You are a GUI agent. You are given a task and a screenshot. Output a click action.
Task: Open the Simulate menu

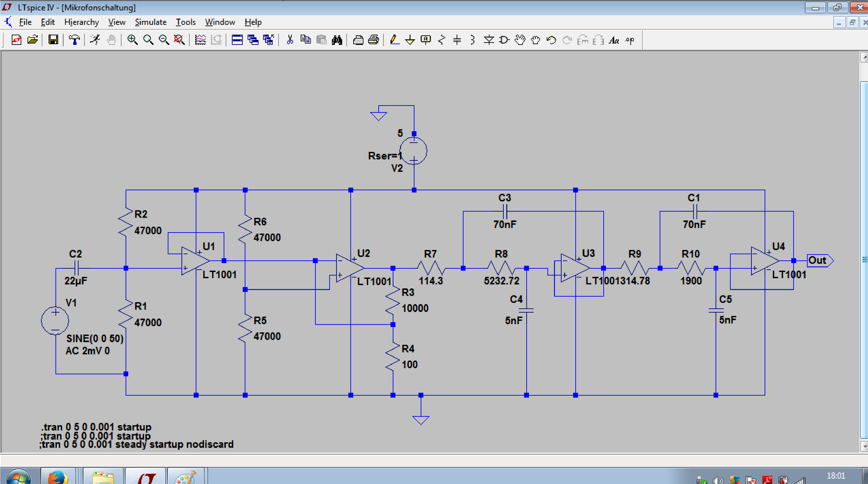pos(151,22)
